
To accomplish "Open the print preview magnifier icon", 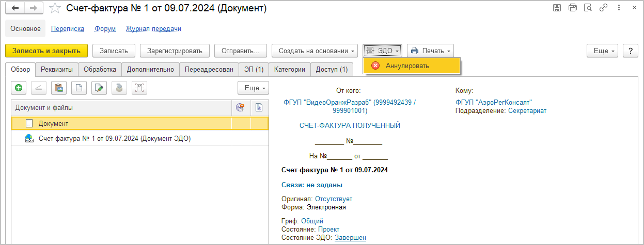I will (x=587, y=8).
